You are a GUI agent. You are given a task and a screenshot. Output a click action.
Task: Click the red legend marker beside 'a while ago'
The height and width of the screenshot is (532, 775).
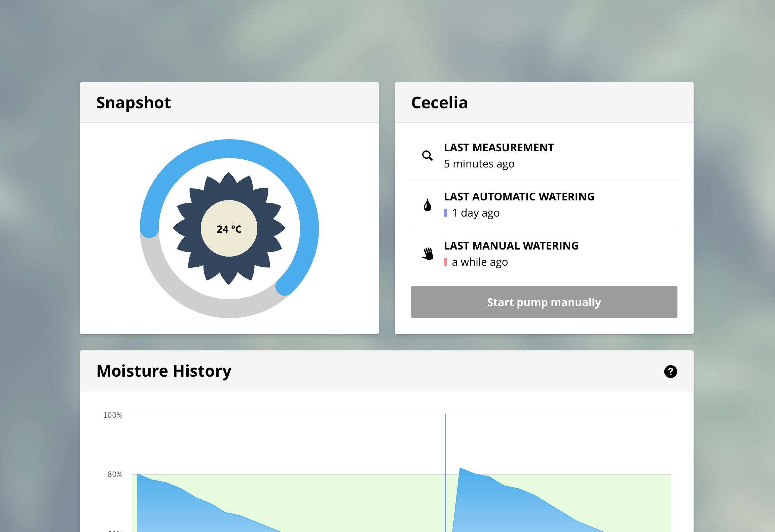(x=445, y=262)
